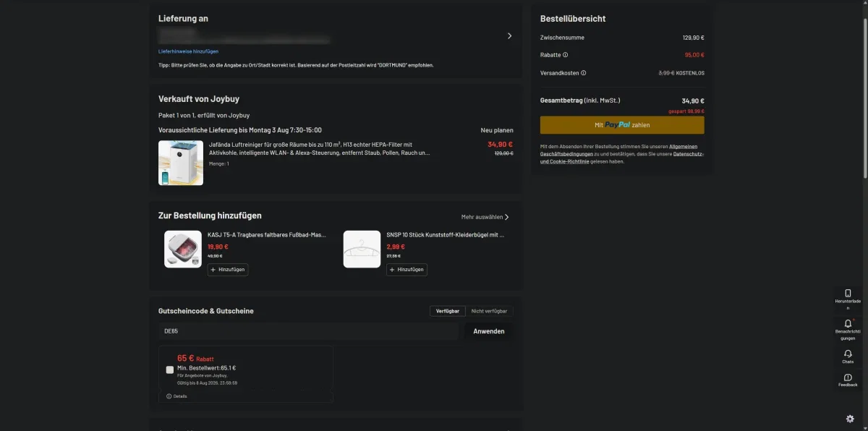Click info icon next to Versandkosten
Image resolution: width=868 pixels, height=431 pixels.
pos(584,73)
